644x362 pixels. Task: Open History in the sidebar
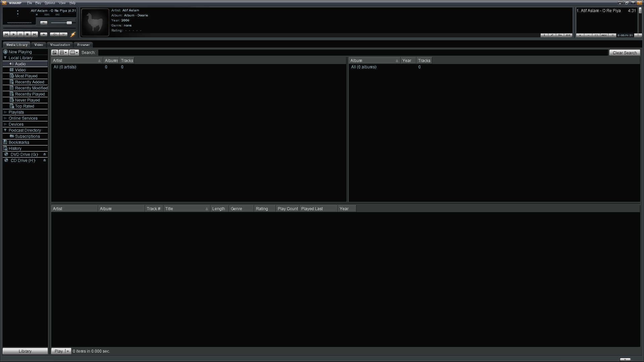point(25,148)
